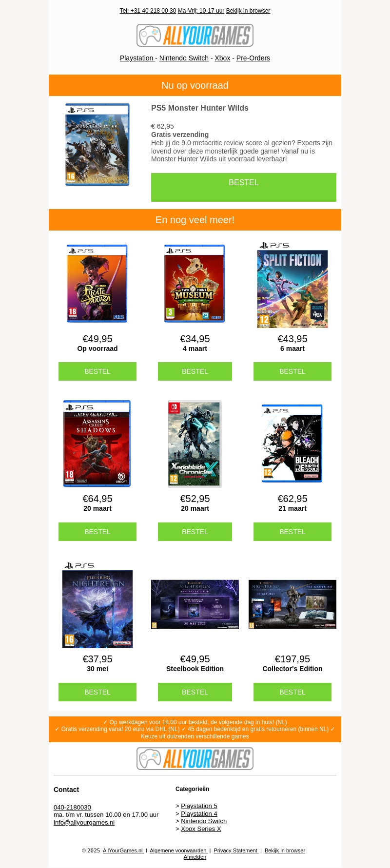This screenshot has height=868, width=390.
Task: Open the Pre-Orders header link
Action: [253, 58]
